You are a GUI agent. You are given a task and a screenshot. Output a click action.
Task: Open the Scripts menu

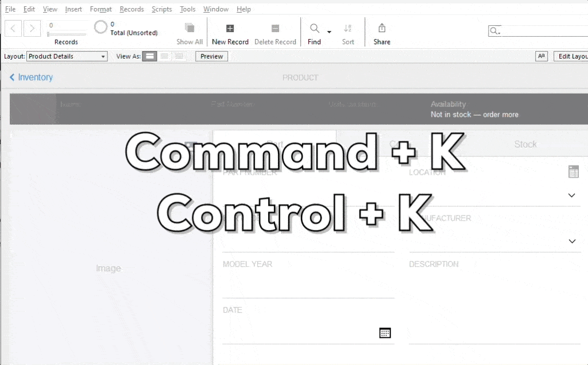point(161,9)
